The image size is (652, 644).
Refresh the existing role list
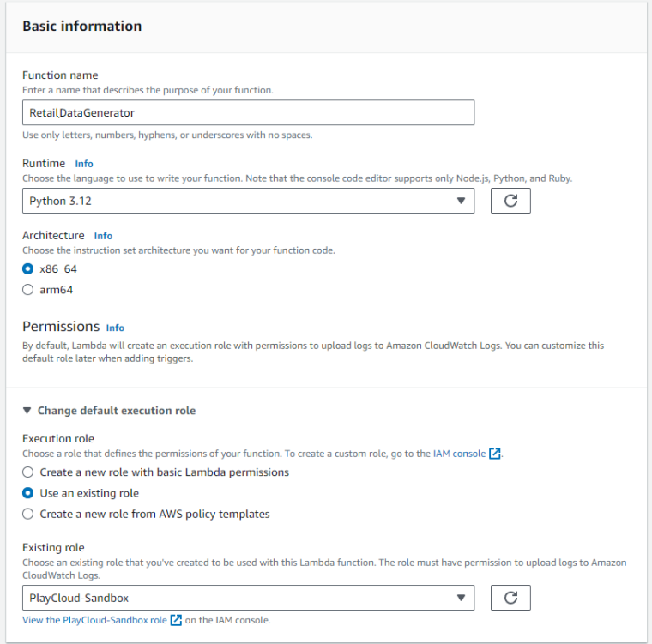pos(510,598)
